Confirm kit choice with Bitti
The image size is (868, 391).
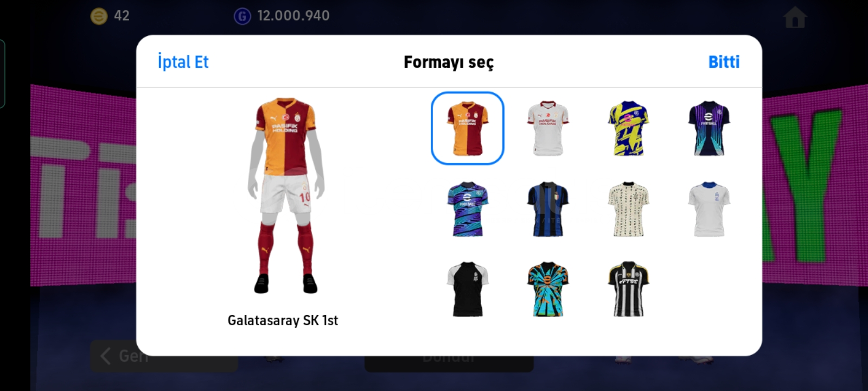[x=724, y=62]
